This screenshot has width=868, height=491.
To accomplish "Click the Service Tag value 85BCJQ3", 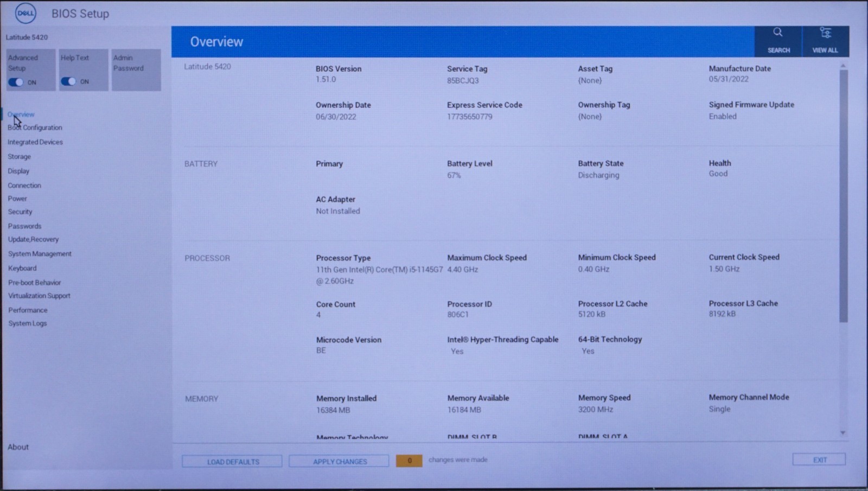I will point(463,80).
